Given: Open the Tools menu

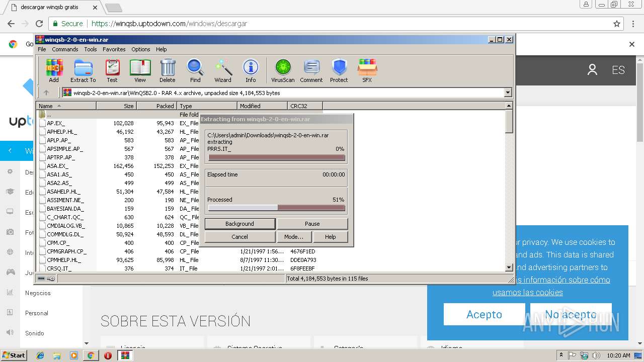Looking at the screenshot, I should point(91,49).
